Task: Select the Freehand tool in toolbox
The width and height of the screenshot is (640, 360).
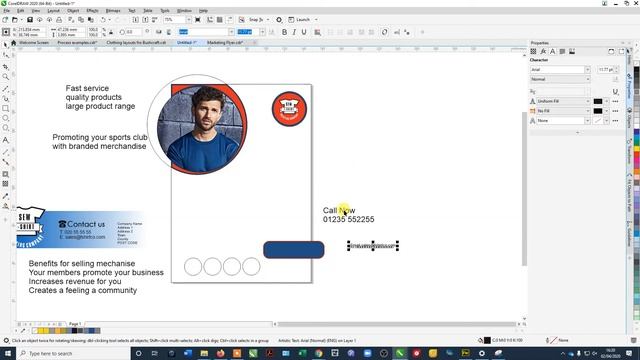Action: 5,88
